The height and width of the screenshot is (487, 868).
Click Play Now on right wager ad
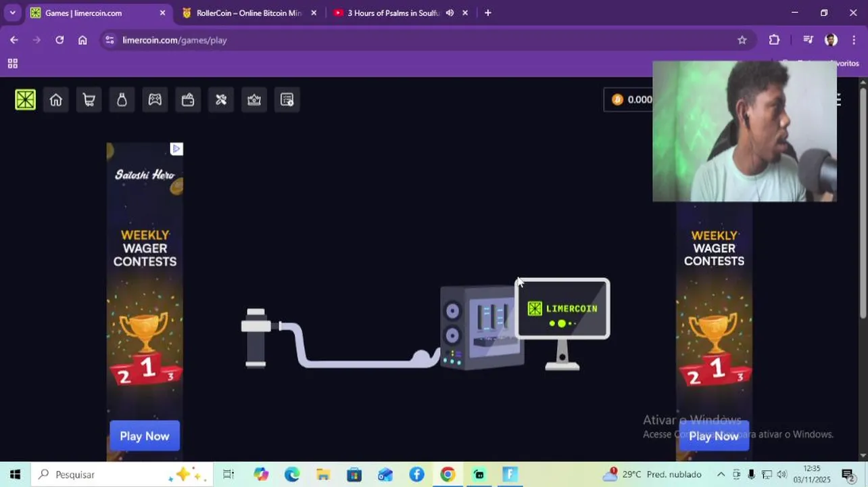click(x=714, y=436)
